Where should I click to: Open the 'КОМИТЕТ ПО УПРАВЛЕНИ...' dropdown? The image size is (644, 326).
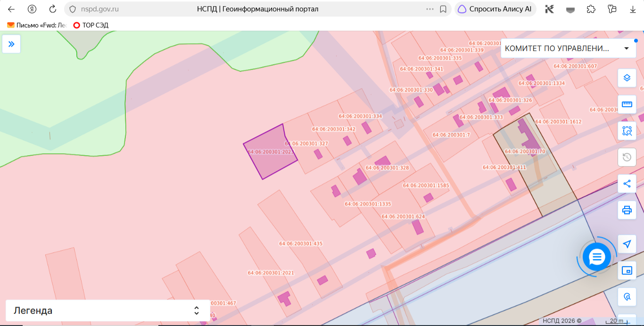click(568, 48)
